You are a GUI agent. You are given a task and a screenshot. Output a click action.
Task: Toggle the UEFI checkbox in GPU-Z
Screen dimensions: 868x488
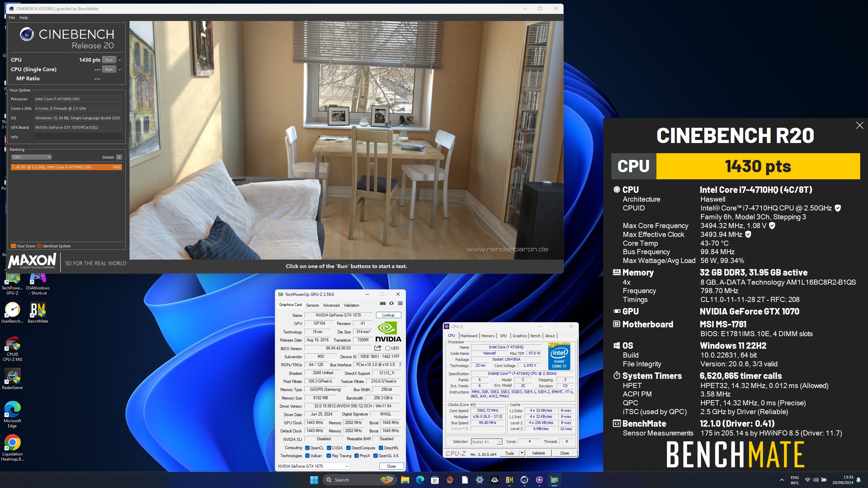pyautogui.click(x=388, y=348)
